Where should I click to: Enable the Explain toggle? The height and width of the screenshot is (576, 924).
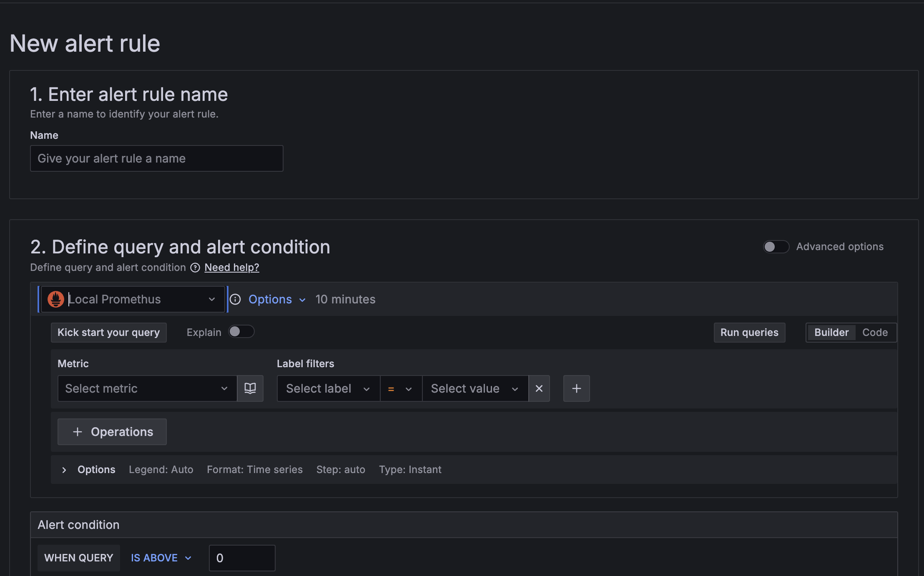(x=241, y=332)
